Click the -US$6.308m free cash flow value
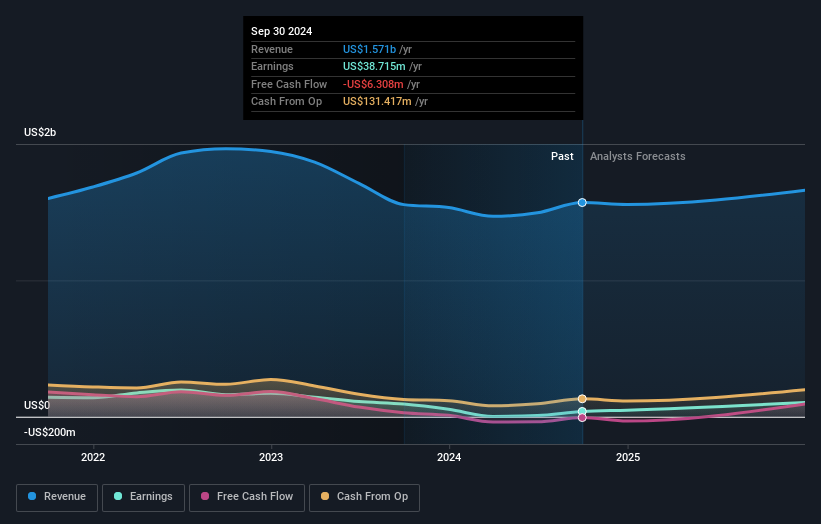The image size is (821, 524). tap(373, 84)
